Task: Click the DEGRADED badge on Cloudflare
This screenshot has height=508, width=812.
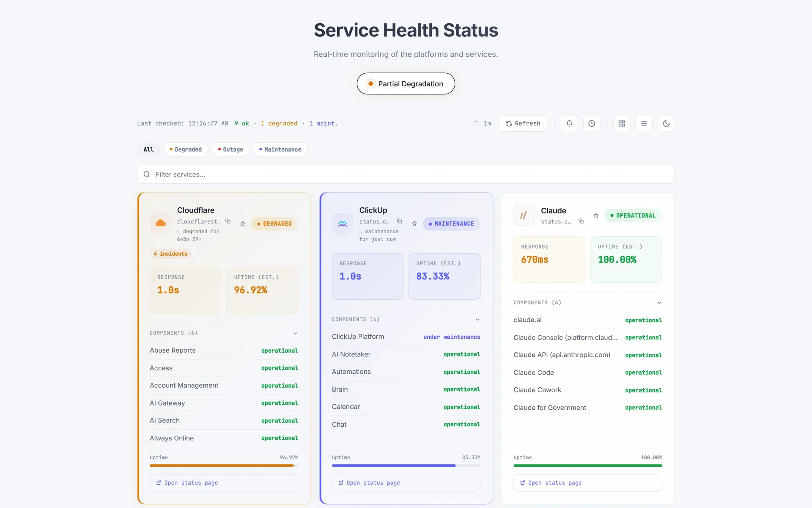Action: (274, 224)
